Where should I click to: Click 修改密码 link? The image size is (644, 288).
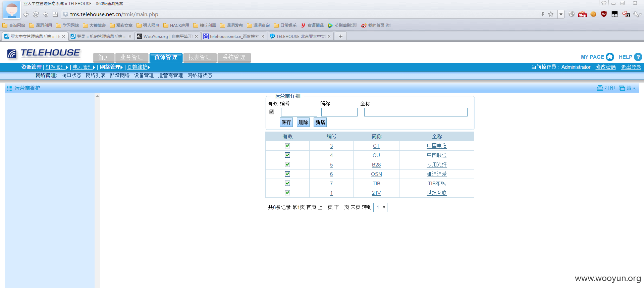coord(606,67)
